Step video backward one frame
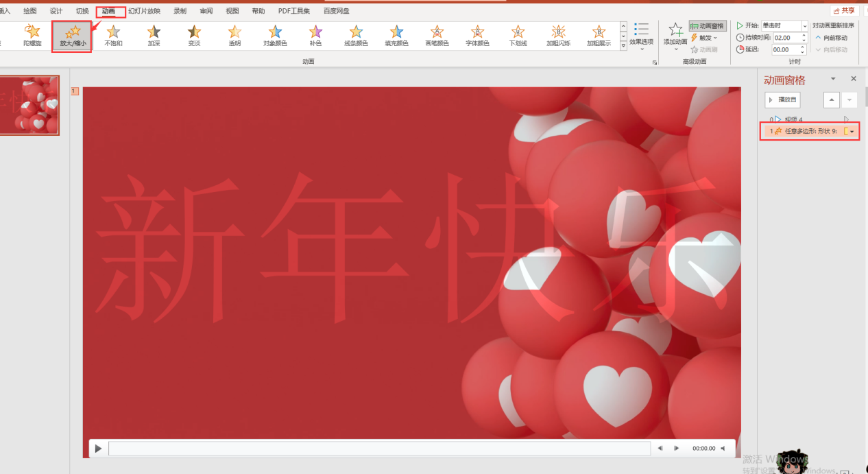 (x=660, y=449)
